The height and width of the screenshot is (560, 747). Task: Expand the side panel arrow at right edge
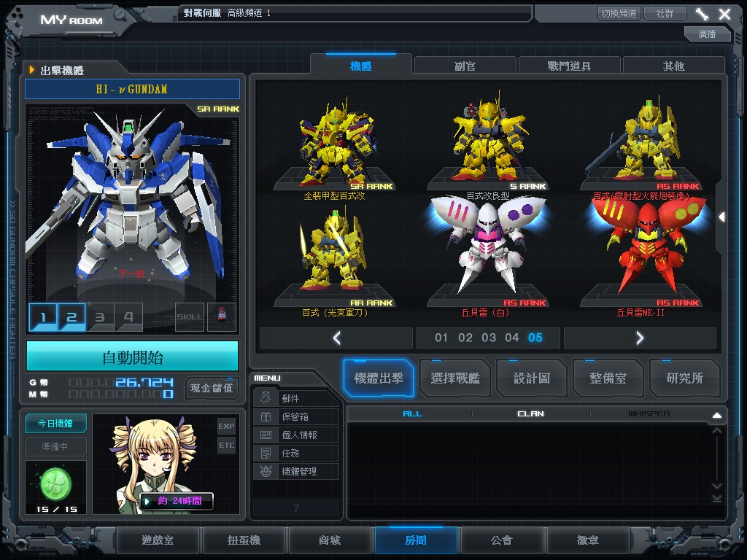(x=721, y=217)
